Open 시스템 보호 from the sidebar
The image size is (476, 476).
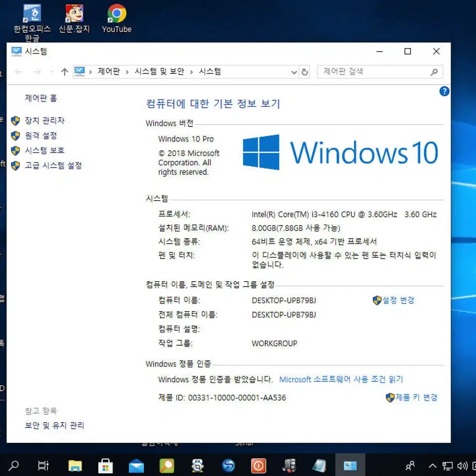coord(45,150)
